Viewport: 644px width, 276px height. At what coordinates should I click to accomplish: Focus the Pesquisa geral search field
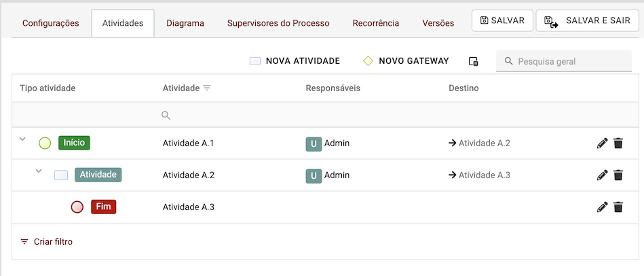(x=570, y=61)
